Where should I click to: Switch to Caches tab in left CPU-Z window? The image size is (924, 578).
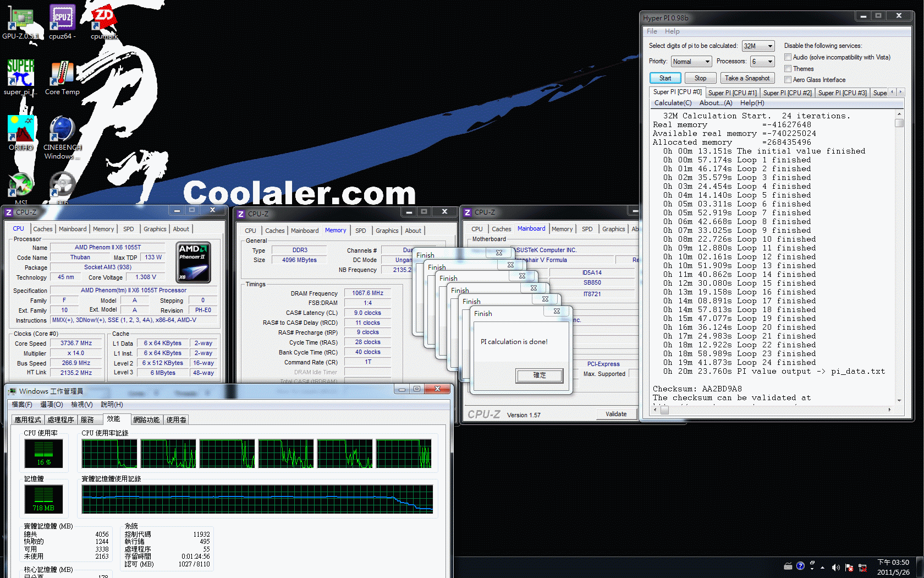tap(42, 229)
